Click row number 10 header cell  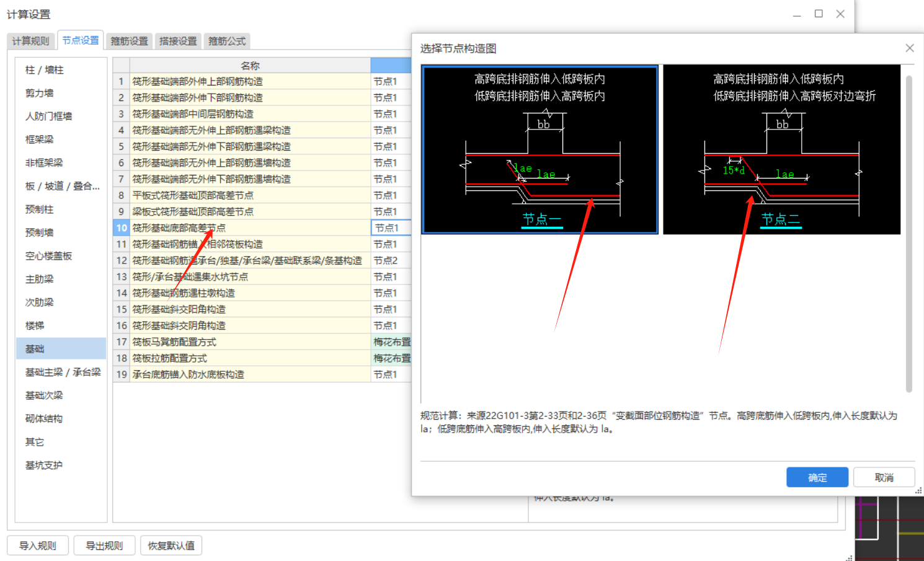(x=121, y=228)
